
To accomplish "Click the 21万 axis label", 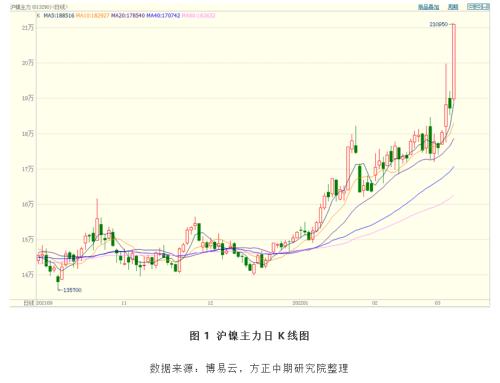I will pyautogui.click(x=28, y=28).
